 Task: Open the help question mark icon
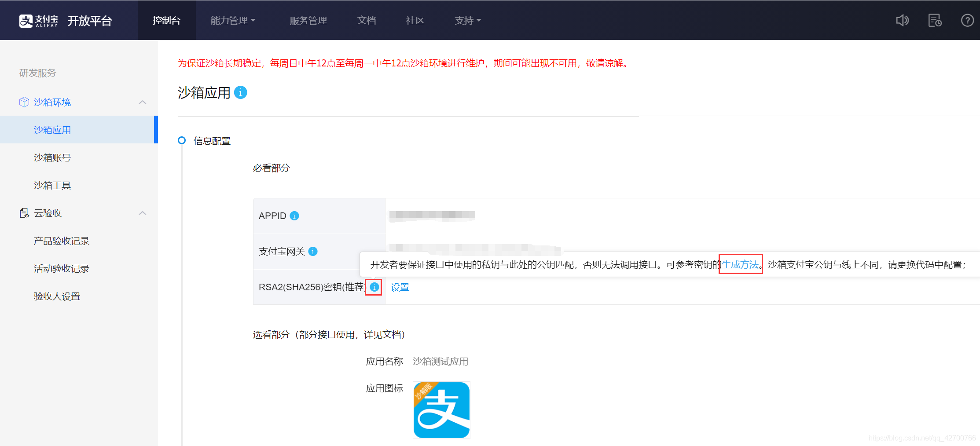pyautogui.click(x=967, y=20)
